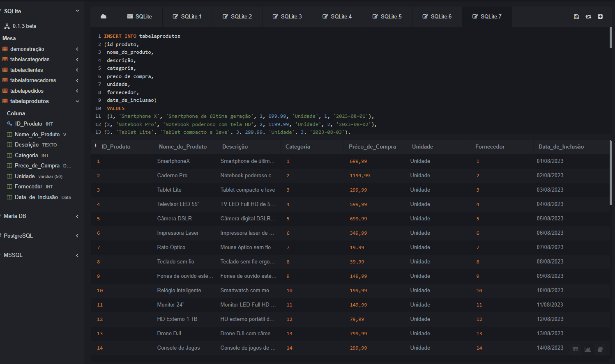Select the SmartphoneX product name cell
The image size is (615, 364).
(x=173, y=161)
